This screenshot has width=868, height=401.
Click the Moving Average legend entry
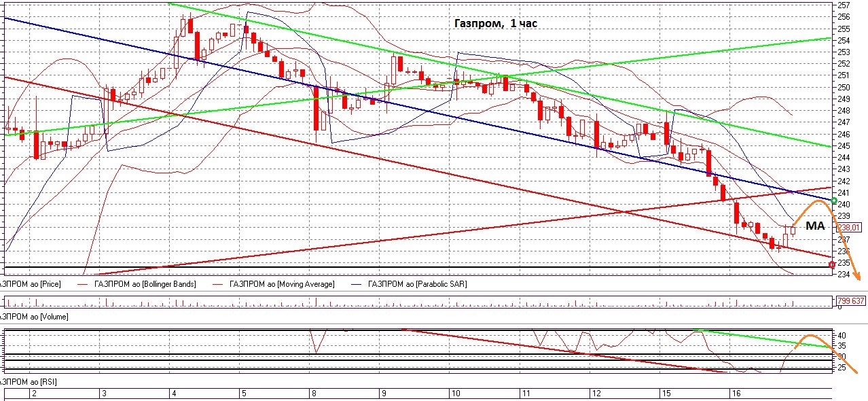282,283
